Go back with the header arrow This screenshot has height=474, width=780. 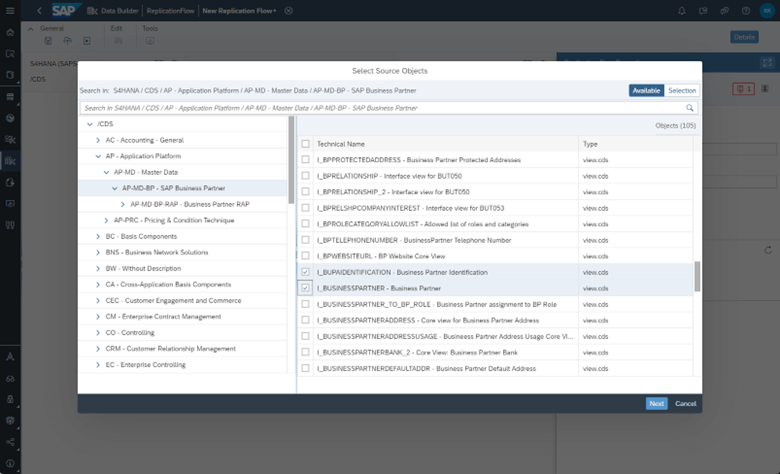(39, 10)
